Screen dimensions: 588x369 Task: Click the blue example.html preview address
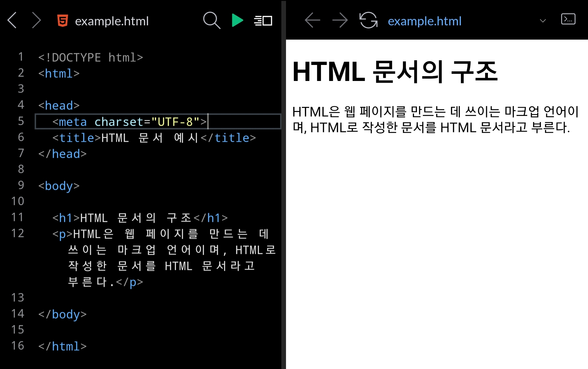pyautogui.click(x=424, y=21)
